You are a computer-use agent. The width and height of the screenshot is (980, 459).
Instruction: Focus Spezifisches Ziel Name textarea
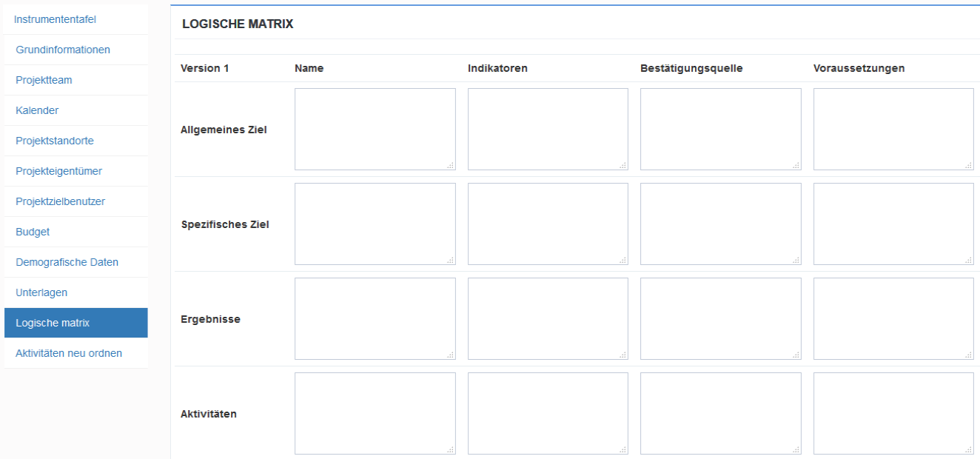375,224
